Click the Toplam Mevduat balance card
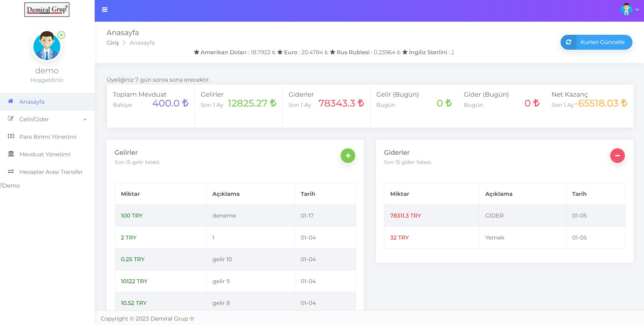 pos(151,106)
